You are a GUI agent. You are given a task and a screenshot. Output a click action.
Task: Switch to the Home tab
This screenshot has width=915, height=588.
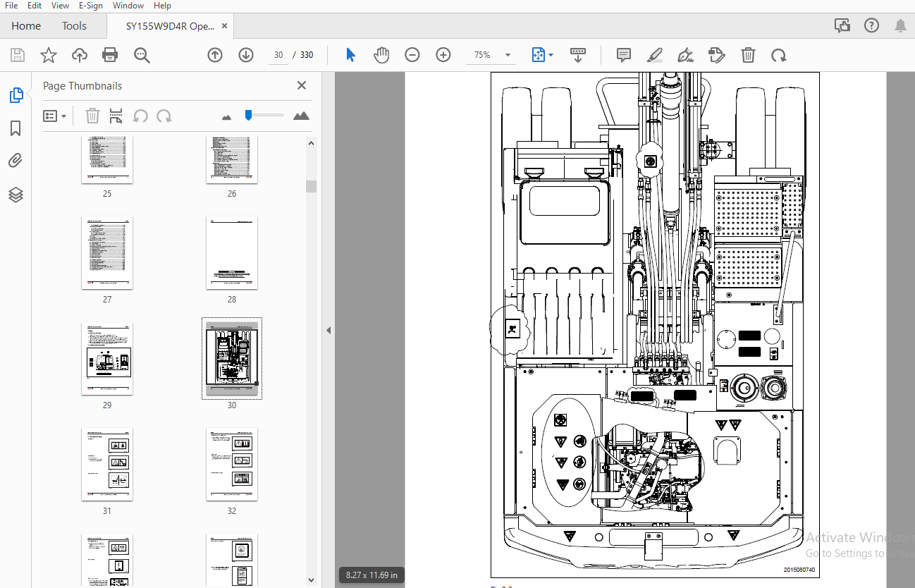pos(26,26)
